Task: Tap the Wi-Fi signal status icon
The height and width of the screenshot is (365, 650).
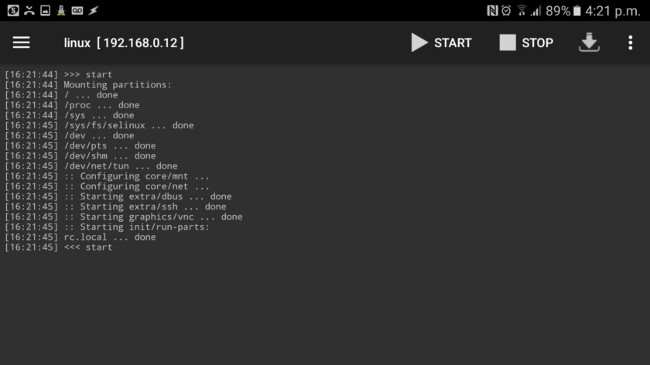Action: tap(521, 10)
